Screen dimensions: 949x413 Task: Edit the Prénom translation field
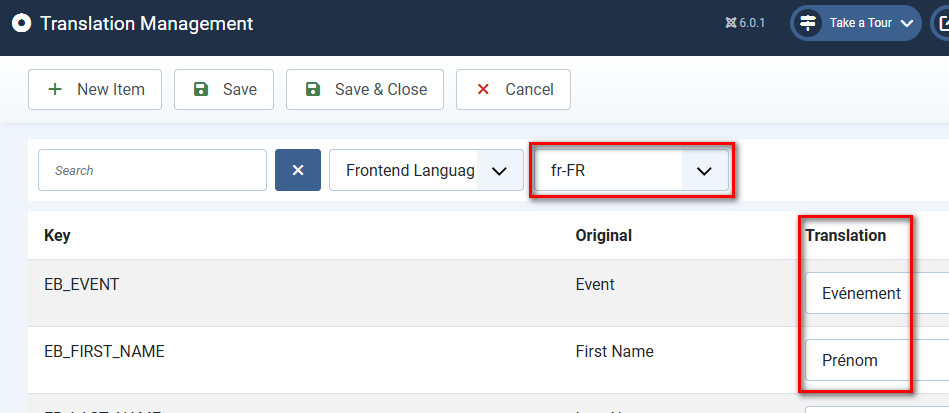[x=875, y=360]
